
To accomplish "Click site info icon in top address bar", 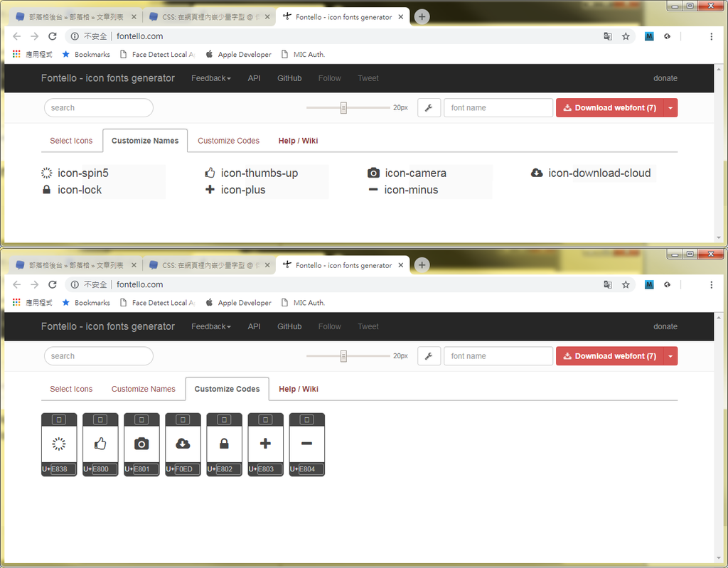I will (74, 36).
